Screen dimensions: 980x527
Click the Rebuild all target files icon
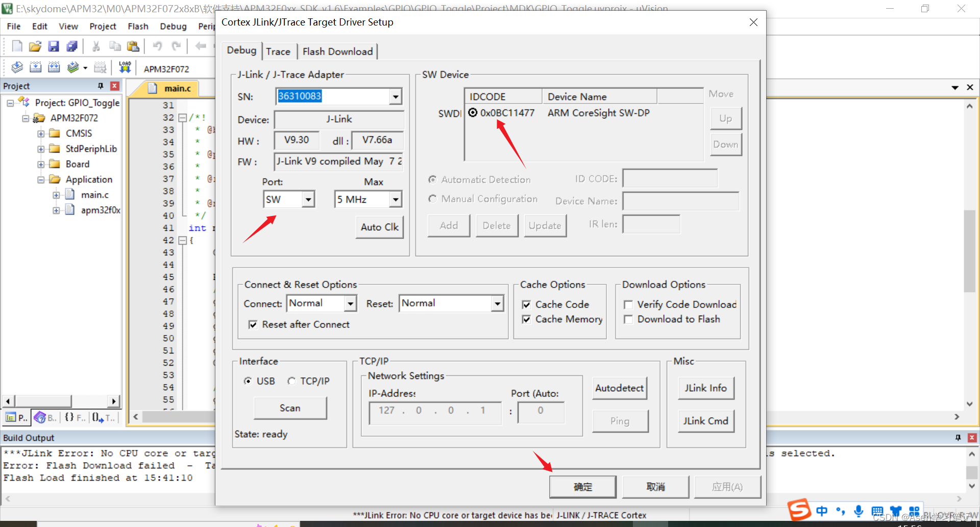click(54, 67)
